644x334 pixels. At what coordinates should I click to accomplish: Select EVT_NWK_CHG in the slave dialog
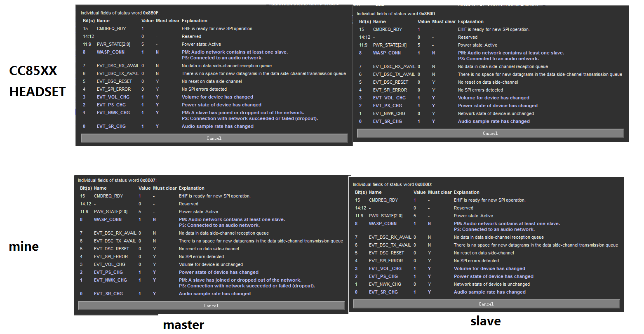[385, 285]
